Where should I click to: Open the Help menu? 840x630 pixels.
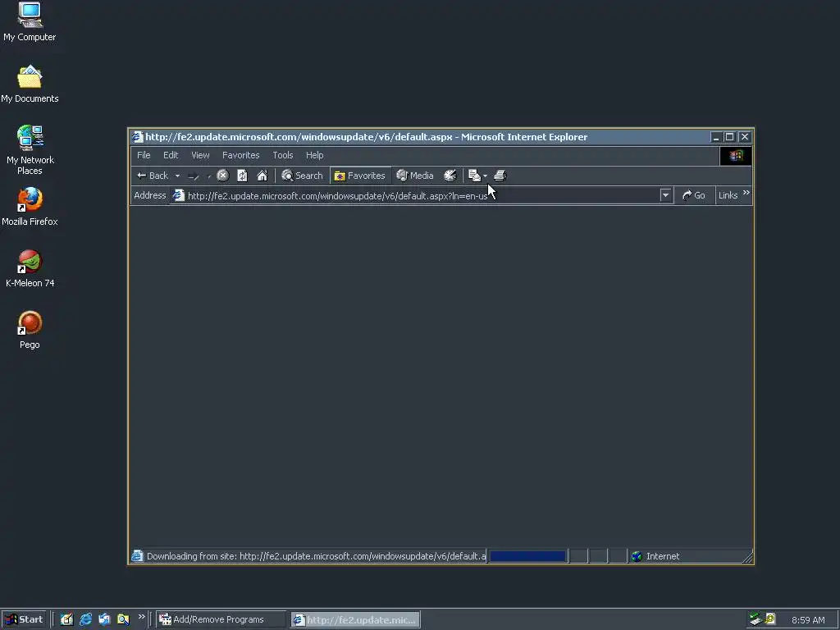point(314,155)
